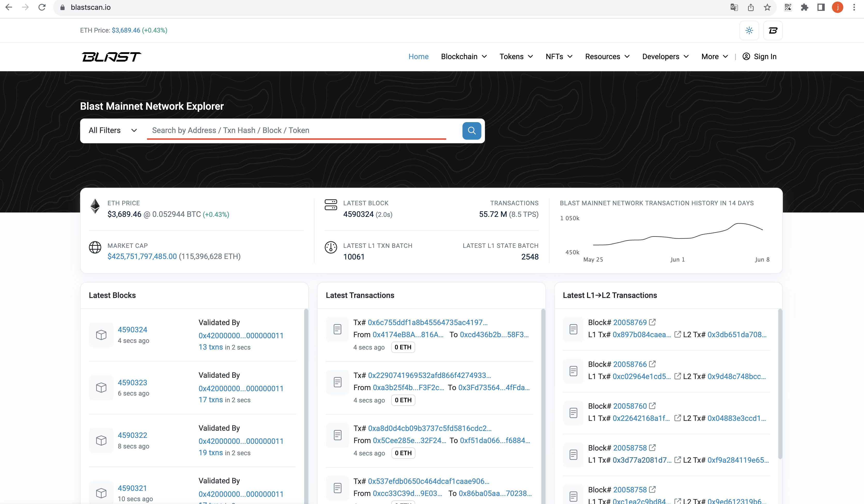The image size is (864, 504).
Task: Open the Developers dropdown menu
Action: click(x=665, y=57)
